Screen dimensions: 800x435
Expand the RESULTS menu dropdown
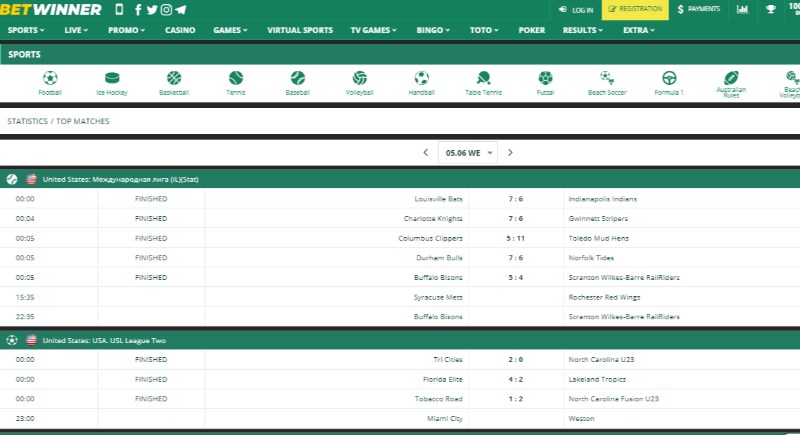(x=583, y=30)
